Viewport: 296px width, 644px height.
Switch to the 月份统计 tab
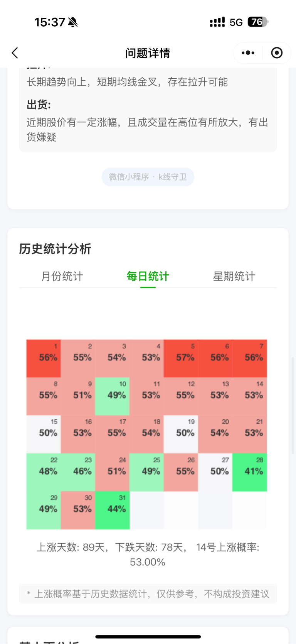point(62,276)
